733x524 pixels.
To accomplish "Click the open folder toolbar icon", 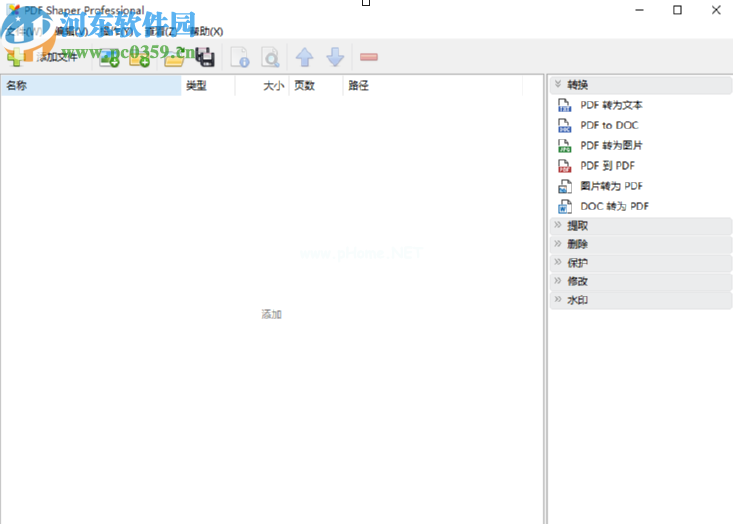I will (174, 58).
